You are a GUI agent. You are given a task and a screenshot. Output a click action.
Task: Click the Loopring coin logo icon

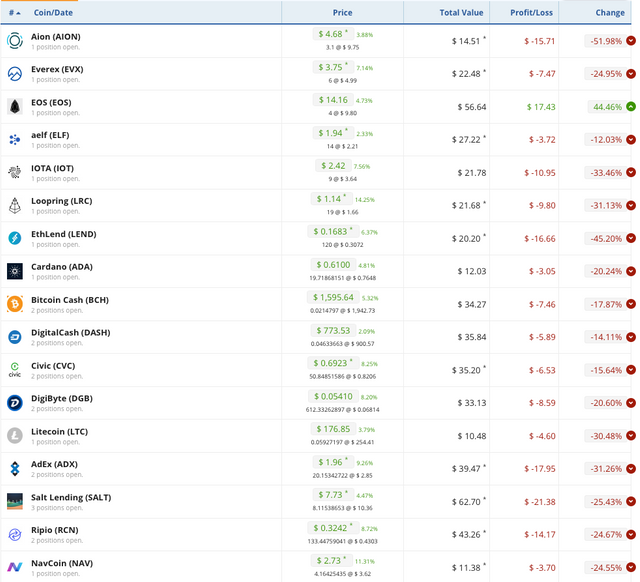coord(15,205)
